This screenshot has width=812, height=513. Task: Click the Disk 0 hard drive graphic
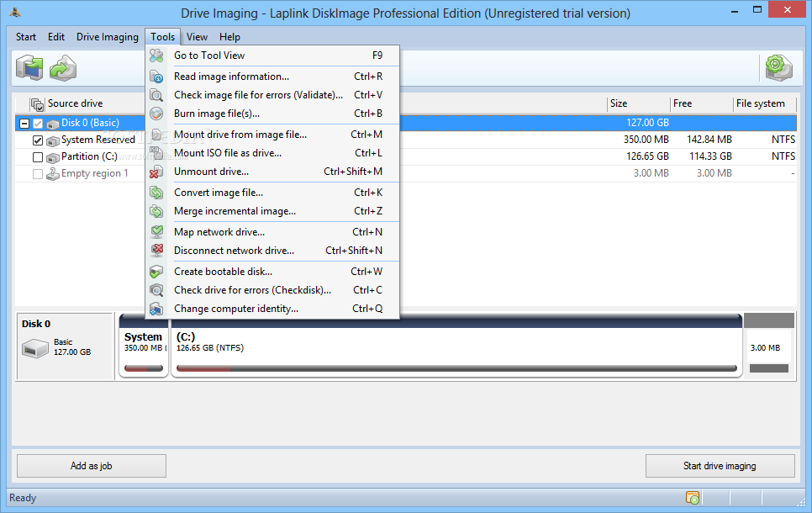tap(35, 348)
